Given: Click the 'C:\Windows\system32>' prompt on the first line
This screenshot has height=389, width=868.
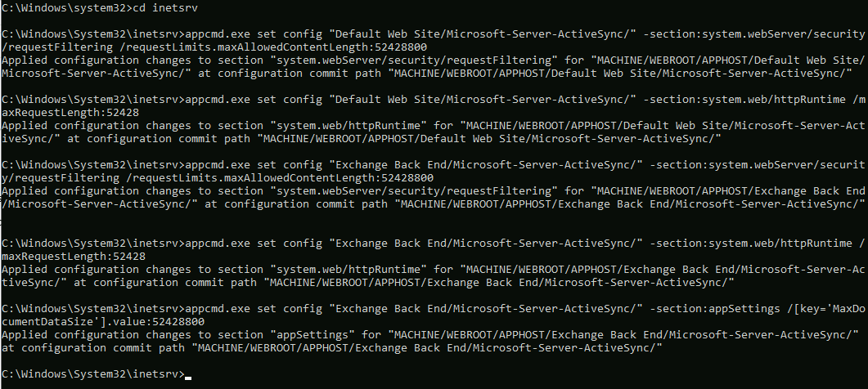Looking at the screenshot, I should pos(67,7).
